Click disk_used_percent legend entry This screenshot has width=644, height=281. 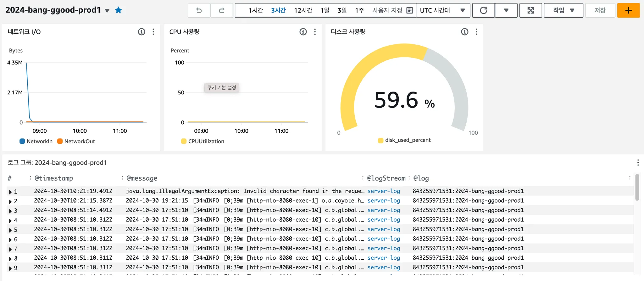pos(404,140)
